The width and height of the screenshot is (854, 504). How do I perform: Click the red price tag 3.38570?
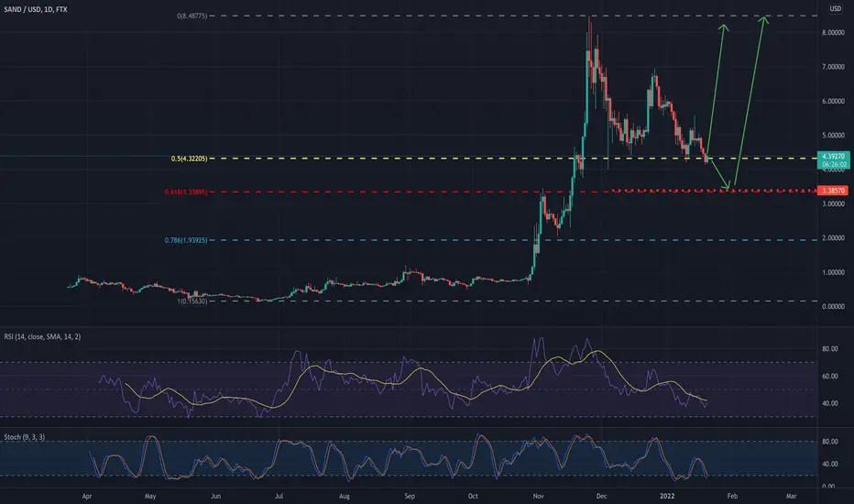[x=833, y=191]
